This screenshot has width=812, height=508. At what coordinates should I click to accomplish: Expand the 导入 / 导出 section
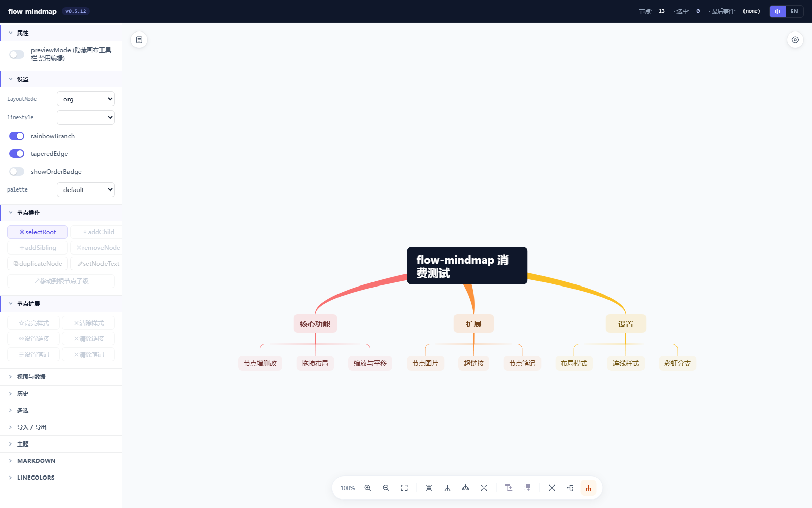tap(61, 427)
